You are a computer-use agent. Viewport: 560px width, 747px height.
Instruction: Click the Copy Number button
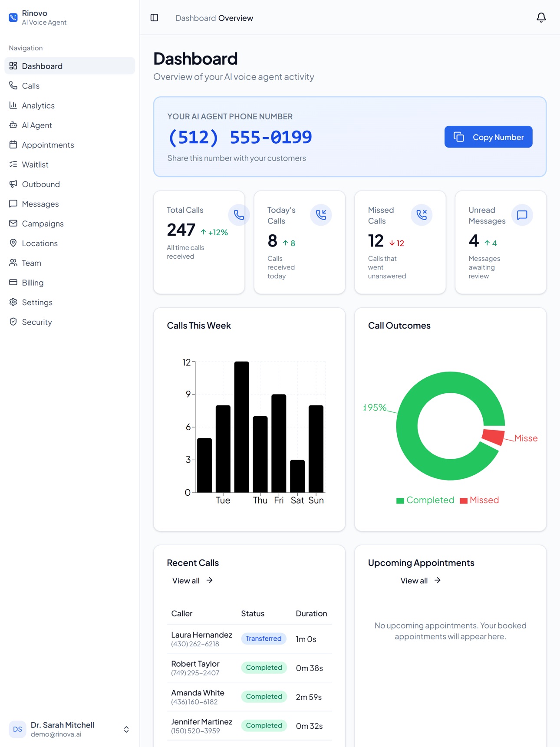[x=488, y=137]
